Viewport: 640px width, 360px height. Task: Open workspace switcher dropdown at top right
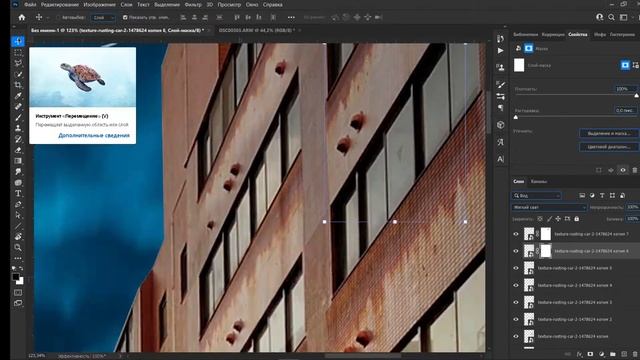pos(624,17)
